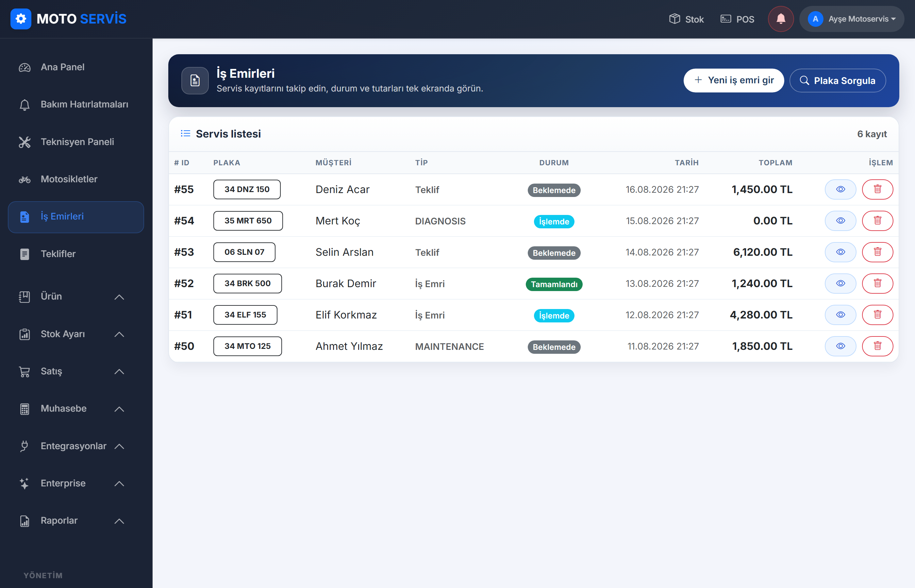The height and width of the screenshot is (588, 915).
Task: Click plate badge 06 SLN 07
Action: [244, 252]
